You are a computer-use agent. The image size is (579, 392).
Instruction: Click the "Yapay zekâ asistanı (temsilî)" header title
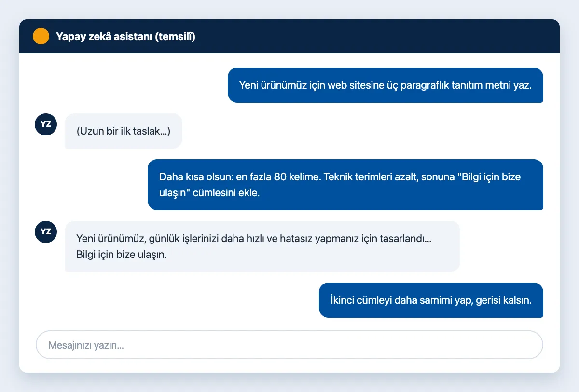point(125,36)
